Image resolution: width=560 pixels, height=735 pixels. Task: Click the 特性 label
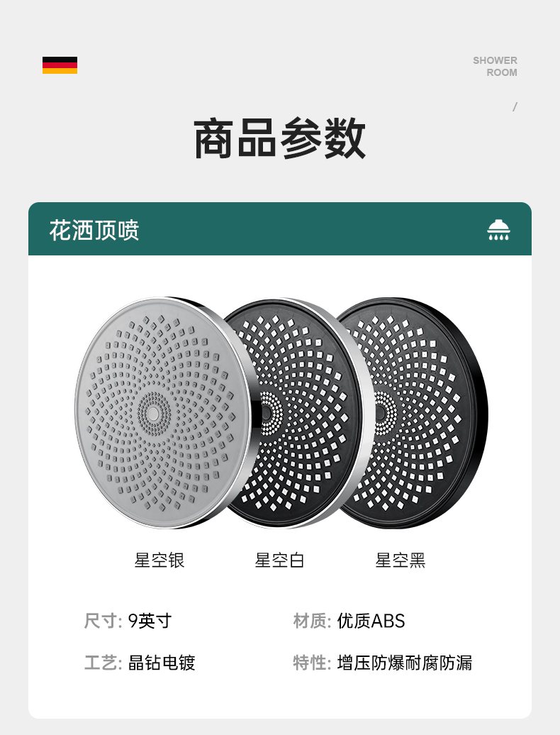click(312, 663)
